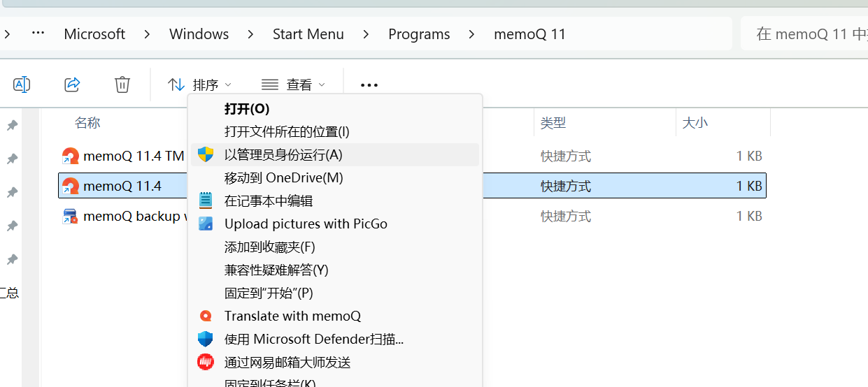868x387 pixels.
Task: Choose 通过网易邮箱大师发送 menu entry
Action: coord(335,362)
